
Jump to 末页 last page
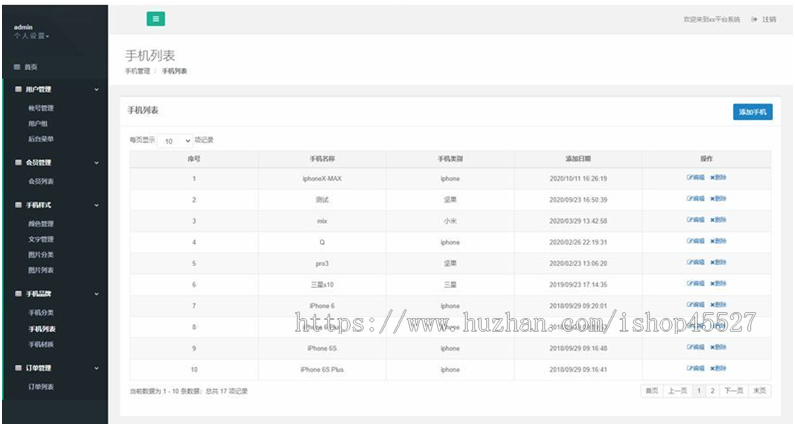(x=760, y=390)
